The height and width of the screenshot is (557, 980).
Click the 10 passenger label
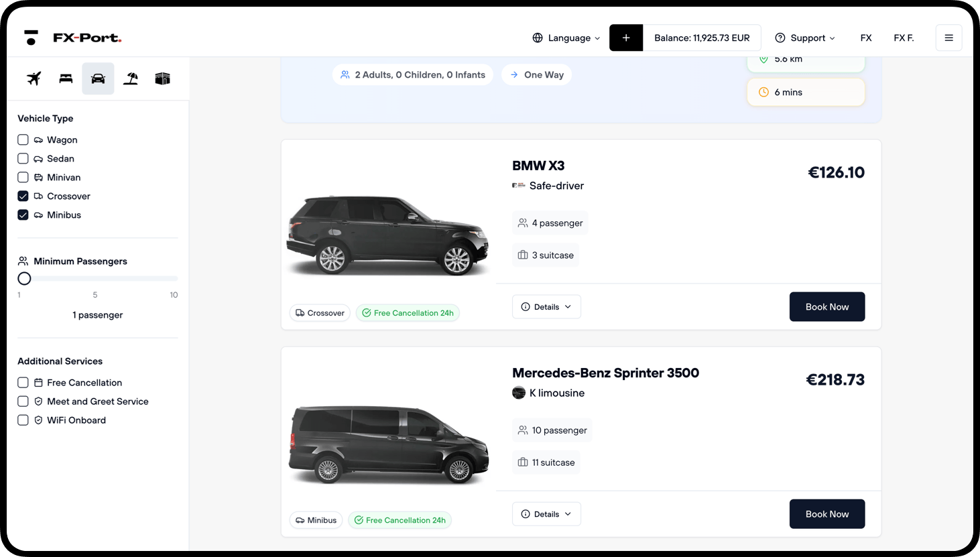click(x=559, y=430)
